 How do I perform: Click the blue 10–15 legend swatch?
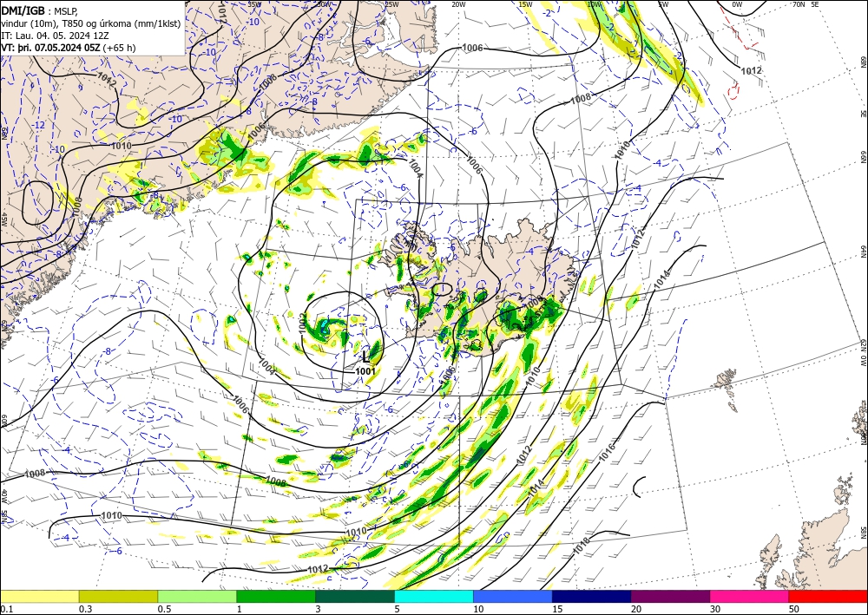click(x=513, y=596)
